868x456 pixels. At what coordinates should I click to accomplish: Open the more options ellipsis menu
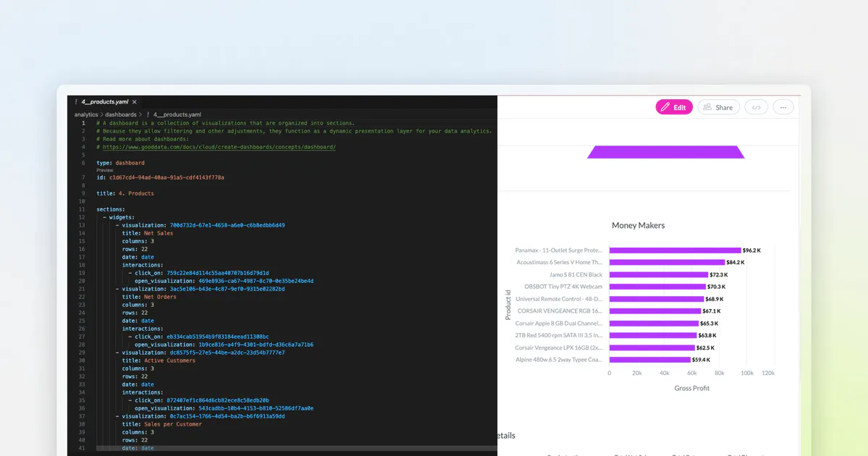(x=783, y=107)
